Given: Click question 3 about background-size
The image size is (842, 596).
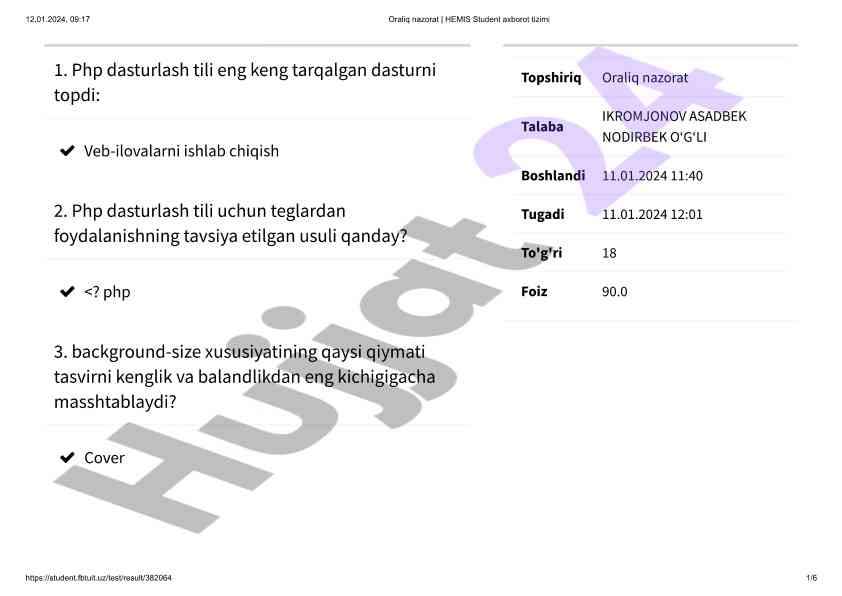Looking at the screenshot, I should click(x=244, y=376).
